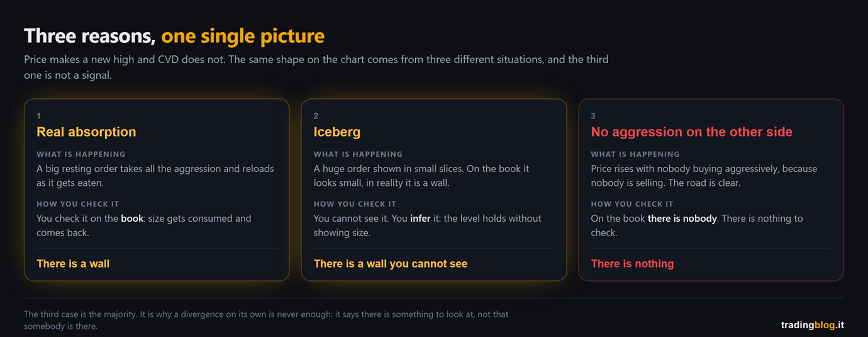The width and height of the screenshot is (868, 337).
Task: Click the 'Iceberg' card title
Action: tap(337, 132)
